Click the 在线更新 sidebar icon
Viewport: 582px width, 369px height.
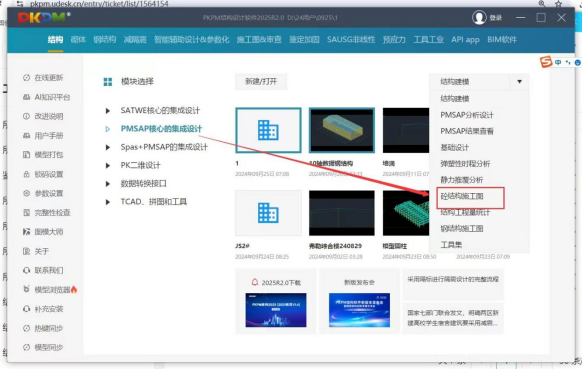pyautogui.click(x=26, y=78)
